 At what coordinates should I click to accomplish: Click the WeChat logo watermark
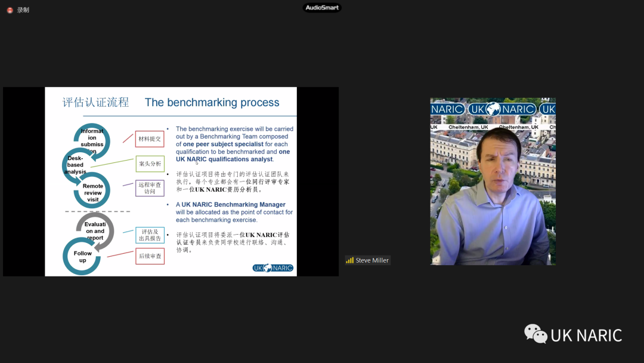535,334
